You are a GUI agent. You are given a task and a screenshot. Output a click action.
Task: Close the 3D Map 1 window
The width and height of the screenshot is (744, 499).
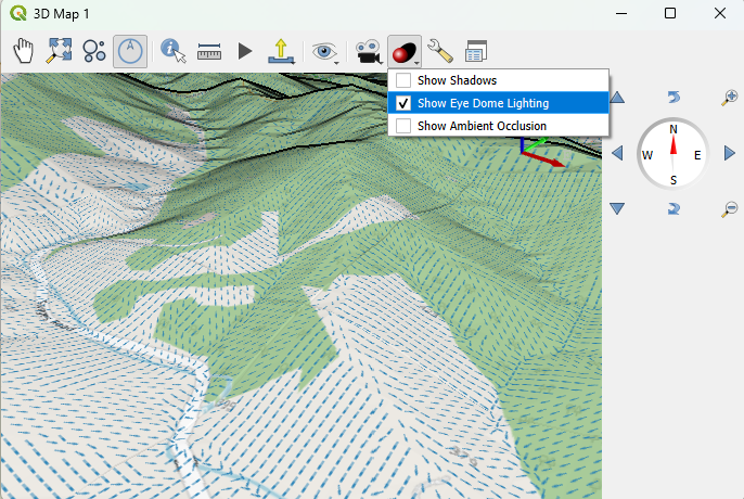(720, 13)
